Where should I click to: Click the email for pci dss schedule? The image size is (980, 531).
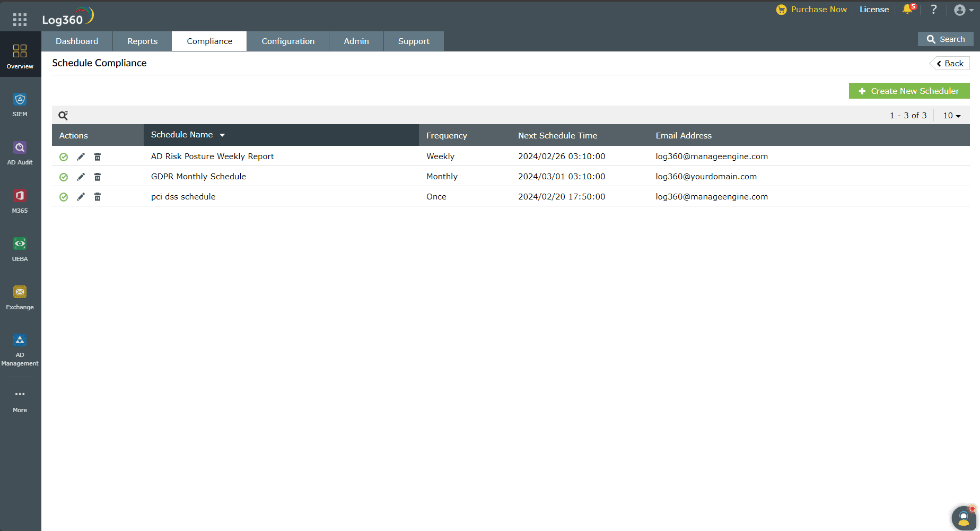[x=712, y=197]
